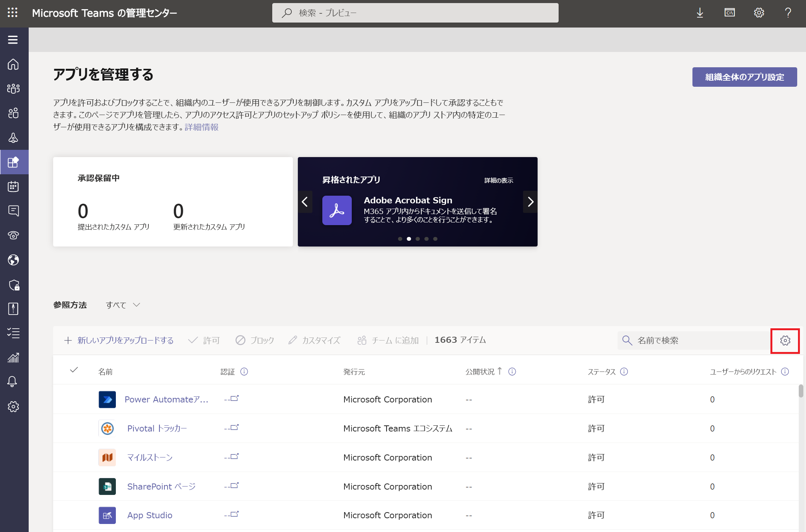
Task: Select the Teams apps icon in sidebar
Action: coord(13,162)
